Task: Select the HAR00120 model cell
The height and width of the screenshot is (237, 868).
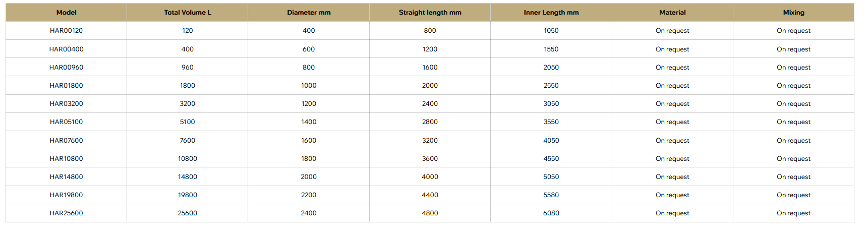Action: pos(66,31)
